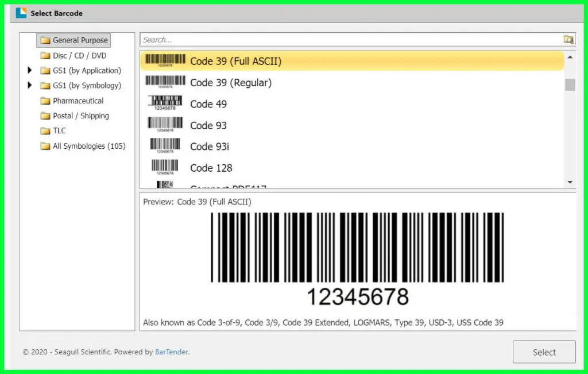Select the Postal / Shipping category

[x=80, y=115]
